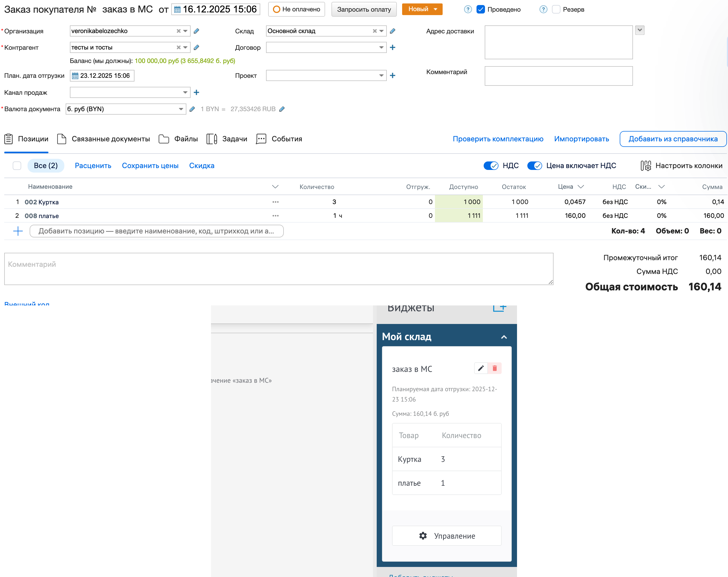
Task: Click help icon beside Проведено
Action: click(x=468, y=10)
